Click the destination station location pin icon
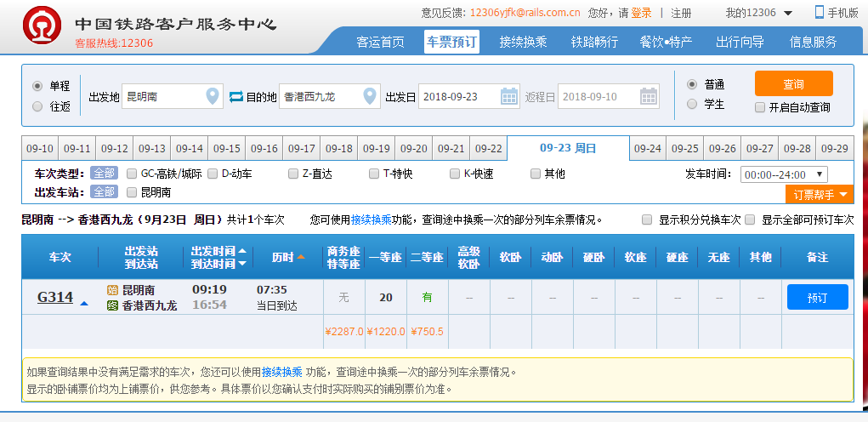This screenshot has height=422, width=868. pos(370,97)
